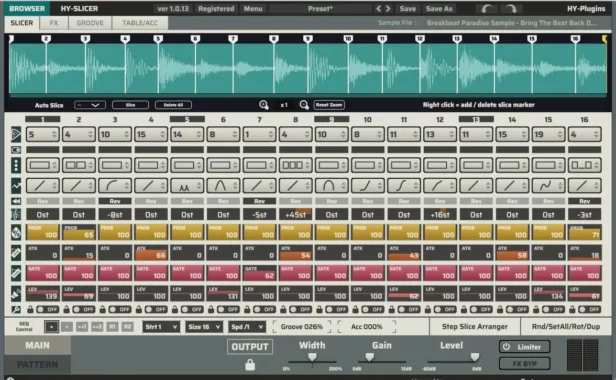Screen dimensions: 616x380
Task: Open the Step Slice Arranger
Action: pyautogui.click(x=475, y=327)
